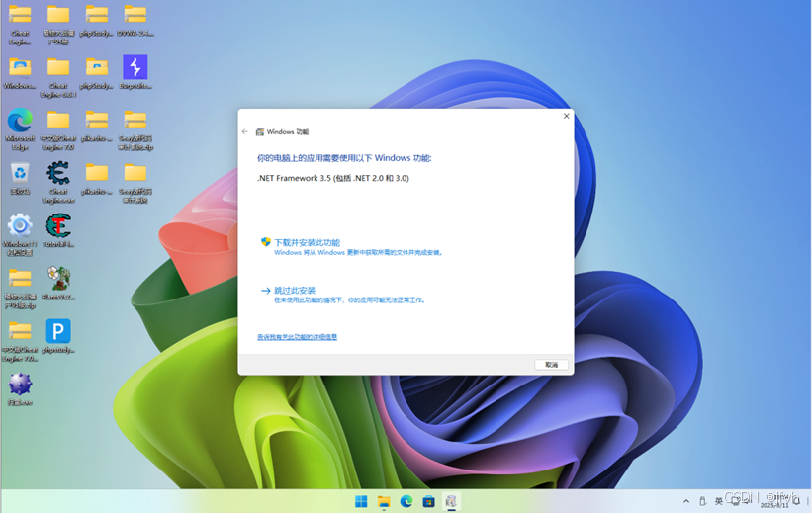The width and height of the screenshot is (812, 513).
Task: Launch the Tutorial-i... Cheat Engine icon
Action: [x=58, y=230]
